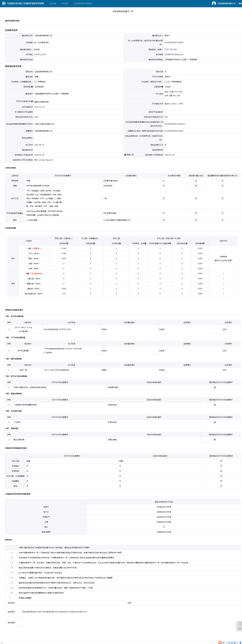Click the 水量（万吨/年） row label
Image resolution: width=242 pixels, height=644 pixels.
(34, 248)
